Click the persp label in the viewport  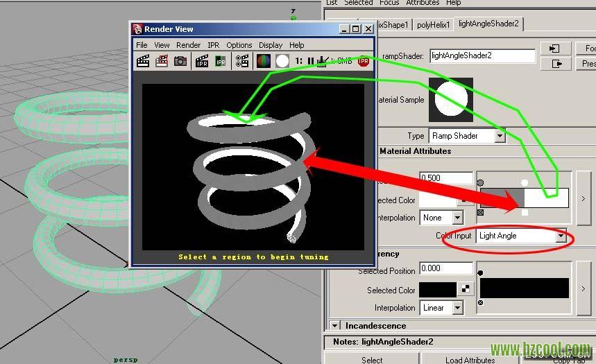(126, 359)
